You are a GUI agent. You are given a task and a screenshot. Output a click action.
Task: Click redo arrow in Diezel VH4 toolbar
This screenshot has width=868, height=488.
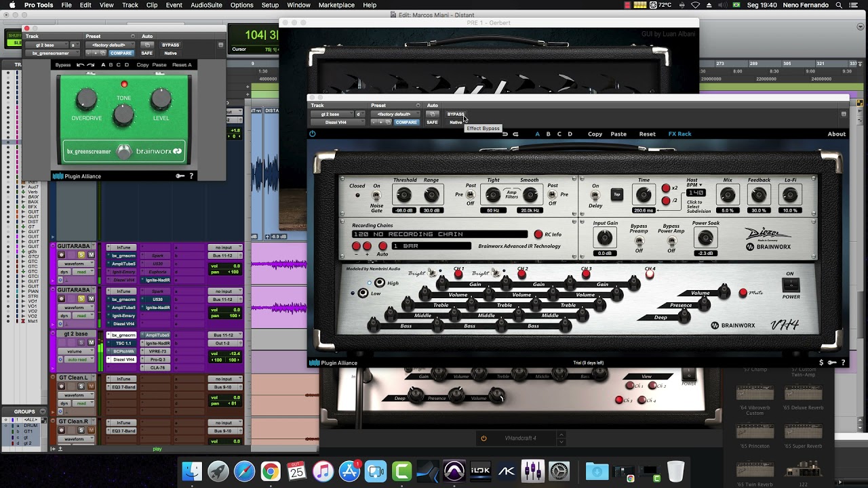[x=516, y=134]
